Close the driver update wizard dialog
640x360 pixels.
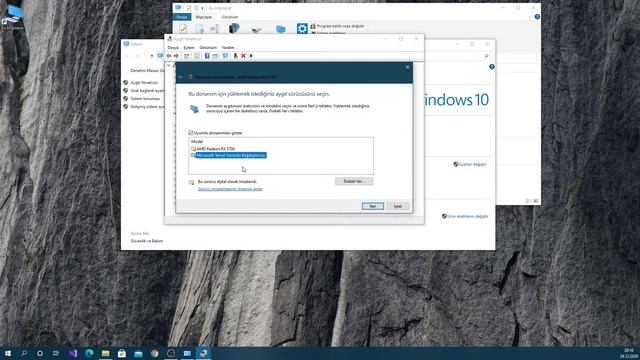tap(407, 67)
